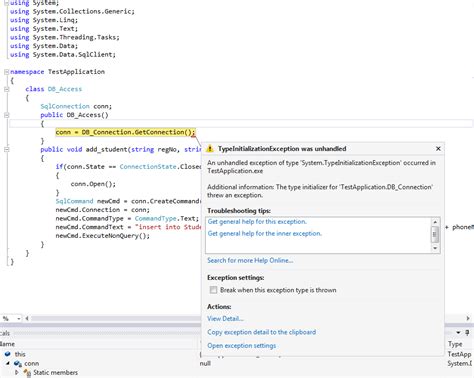This screenshot has width=474, height=378.
Task: Collapse the using directives block
Action: click(6, 3)
